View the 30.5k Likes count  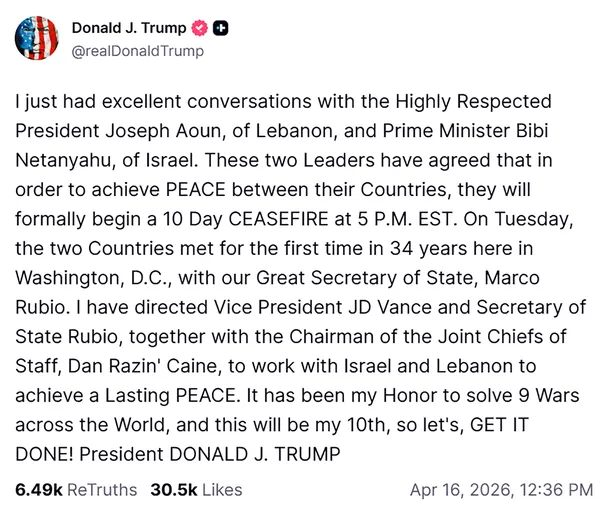click(172, 490)
